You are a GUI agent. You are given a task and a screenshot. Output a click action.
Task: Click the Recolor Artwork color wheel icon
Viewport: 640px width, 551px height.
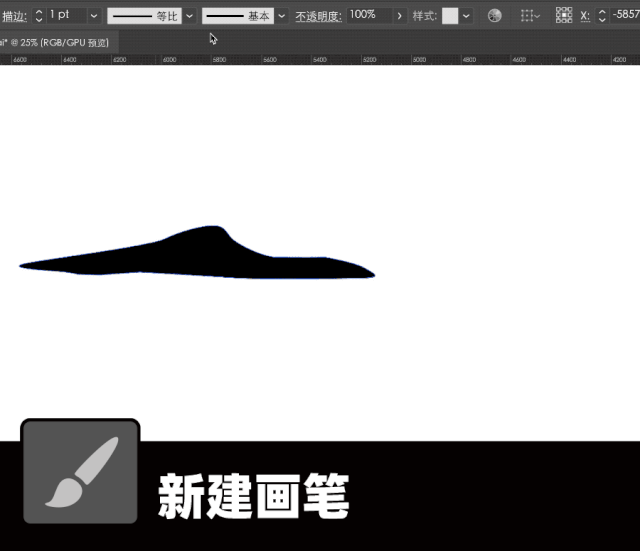click(494, 16)
